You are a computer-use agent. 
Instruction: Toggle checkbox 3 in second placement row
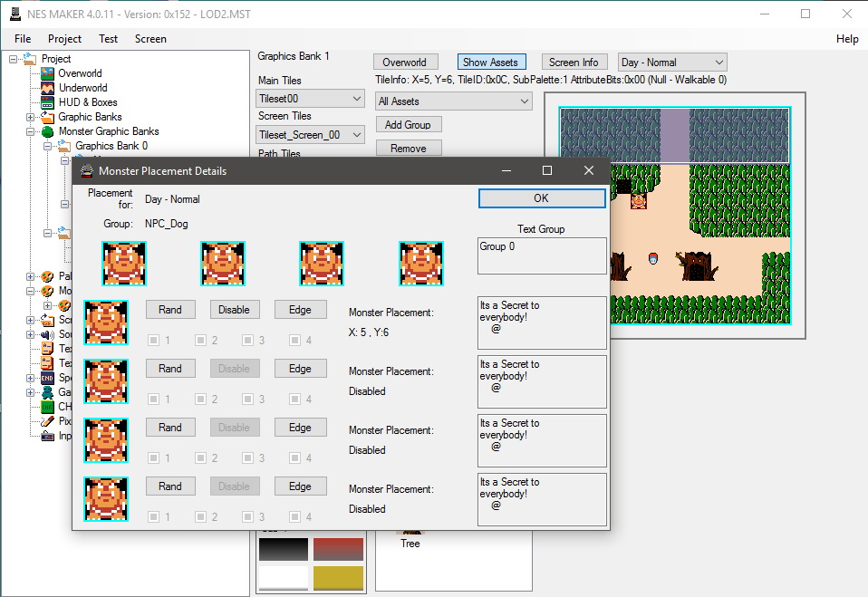(x=248, y=399)
